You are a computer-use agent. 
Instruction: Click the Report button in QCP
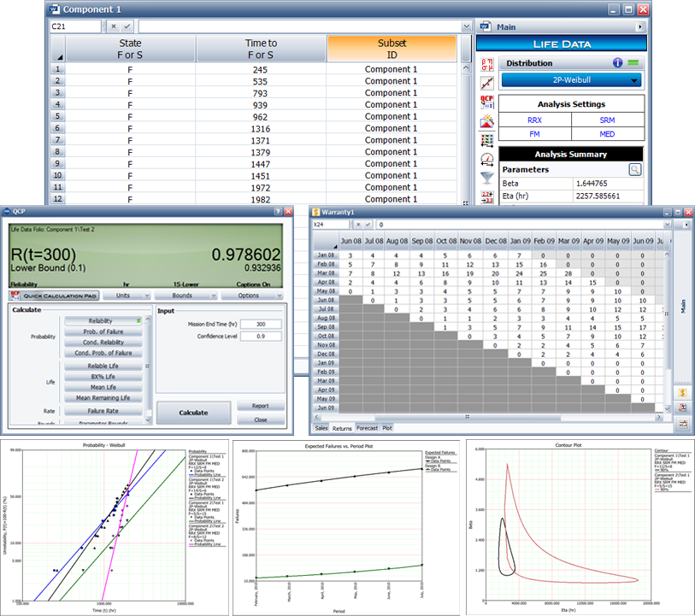click(260, 406)
